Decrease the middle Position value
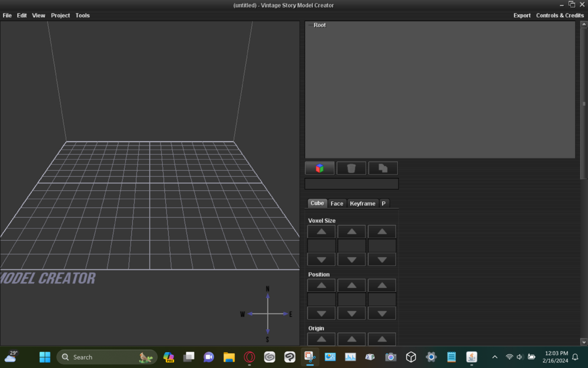Viewport: 588px width, 368px height. [x=351, y=313]
